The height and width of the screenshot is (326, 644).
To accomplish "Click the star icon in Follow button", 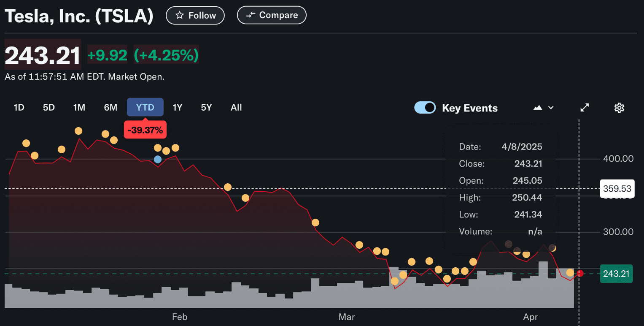I will 180,16.
